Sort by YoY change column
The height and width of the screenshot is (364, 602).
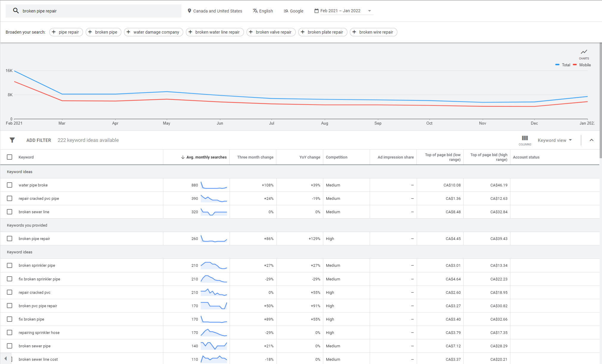pyautogui.click(x=310, y=157)
